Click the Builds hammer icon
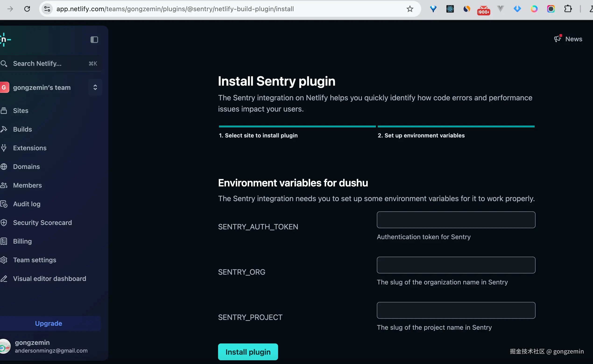Viewport: 593px width, 364px height. point(4,129)
